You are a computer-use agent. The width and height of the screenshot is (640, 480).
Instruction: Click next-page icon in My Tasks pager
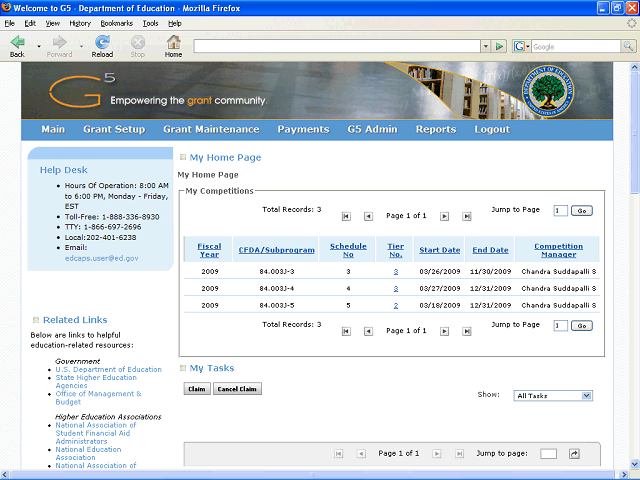click(x=437, y=453)
